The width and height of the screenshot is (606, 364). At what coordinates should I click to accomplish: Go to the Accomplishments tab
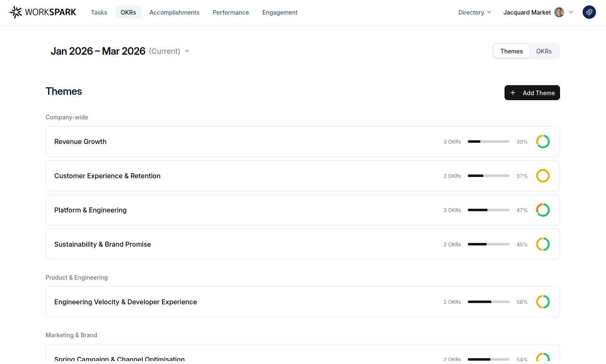(174, 13)
